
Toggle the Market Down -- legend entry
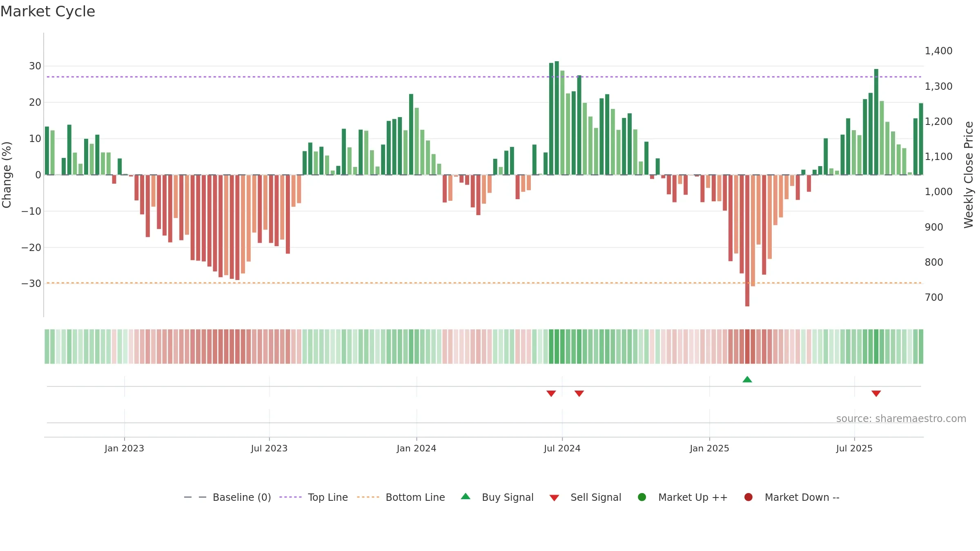click(792, 497)
